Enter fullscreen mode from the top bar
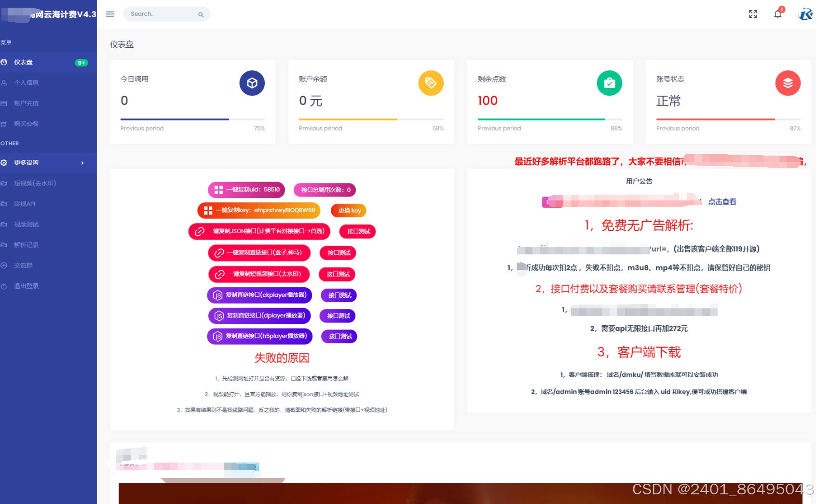Image resolution: width=816 pixels, height=504 pixels. (753, 14)
